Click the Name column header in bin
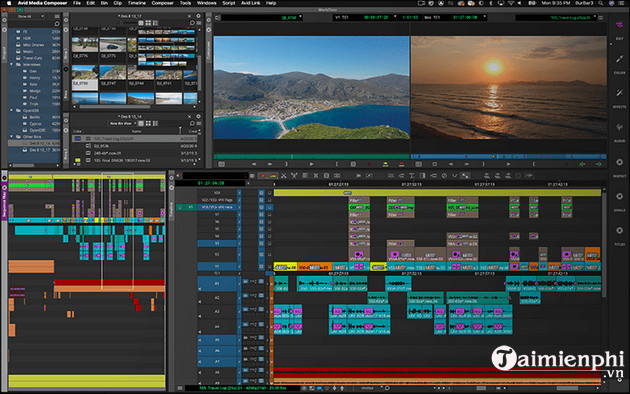This screenshot has height=394, width=630. [136, 131]
